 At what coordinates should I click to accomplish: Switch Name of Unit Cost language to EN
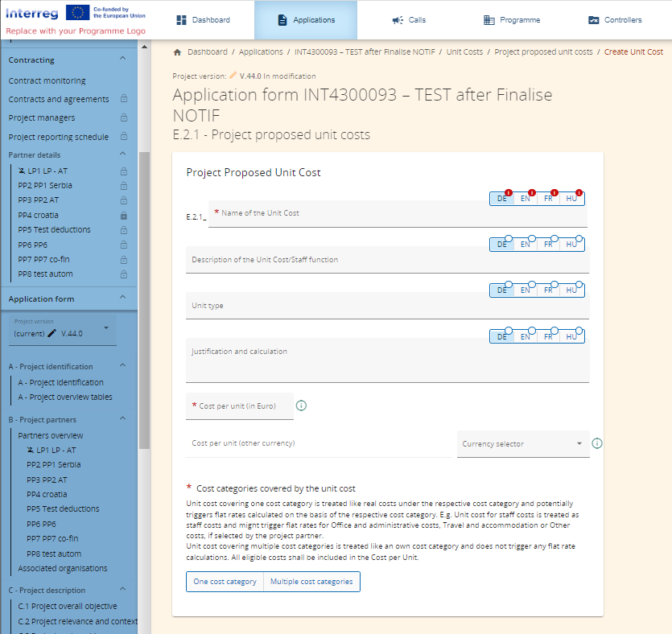click(x=525, y=199)
